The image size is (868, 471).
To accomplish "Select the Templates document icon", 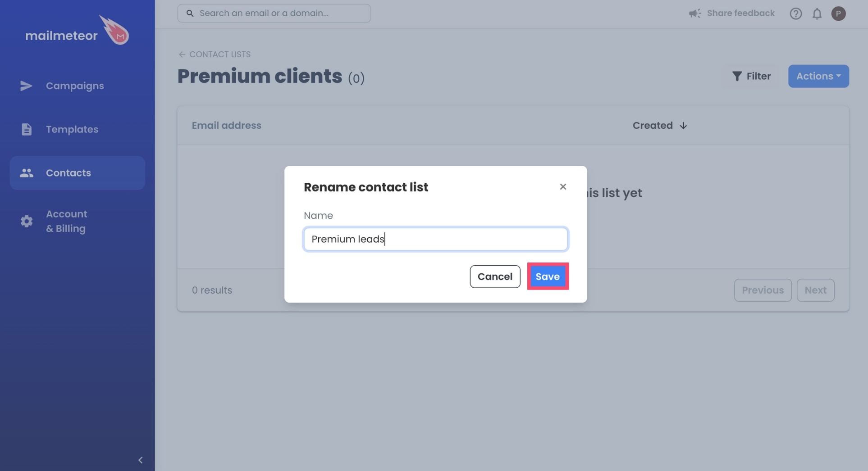I will point(27,129).
